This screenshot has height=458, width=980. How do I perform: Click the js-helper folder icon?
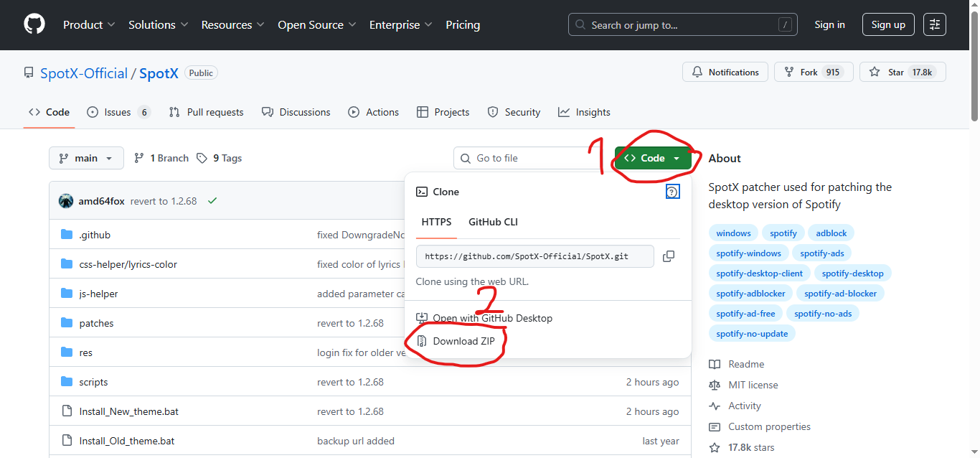click(67, 294)
